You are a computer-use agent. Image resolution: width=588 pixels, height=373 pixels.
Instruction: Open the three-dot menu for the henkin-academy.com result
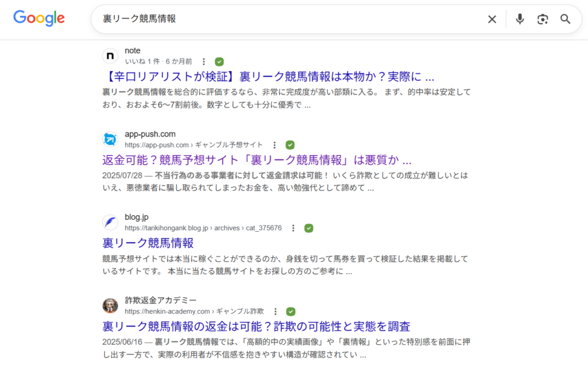click(276, 312)
